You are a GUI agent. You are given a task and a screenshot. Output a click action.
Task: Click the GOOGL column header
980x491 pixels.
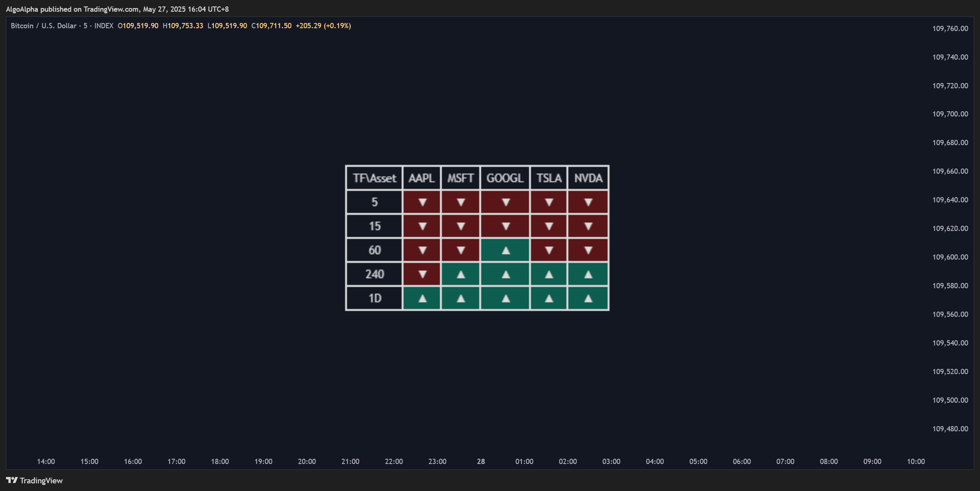click(505, 178)
